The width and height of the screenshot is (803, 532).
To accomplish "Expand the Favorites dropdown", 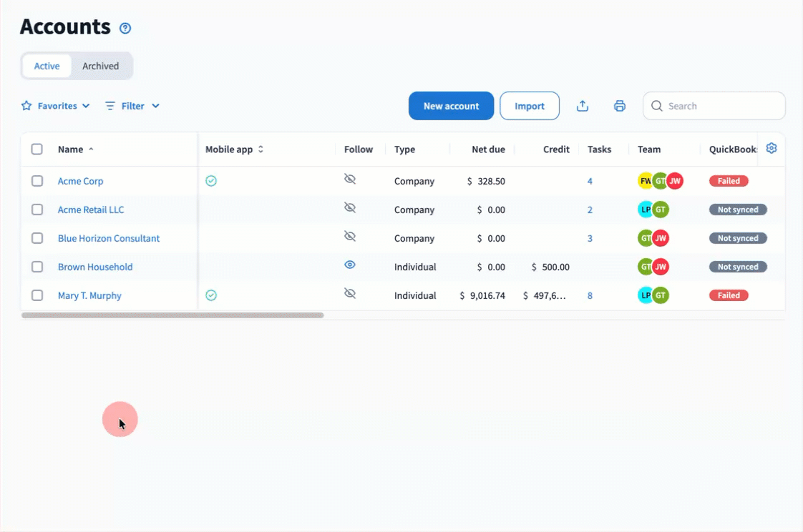I will (55, 106).
